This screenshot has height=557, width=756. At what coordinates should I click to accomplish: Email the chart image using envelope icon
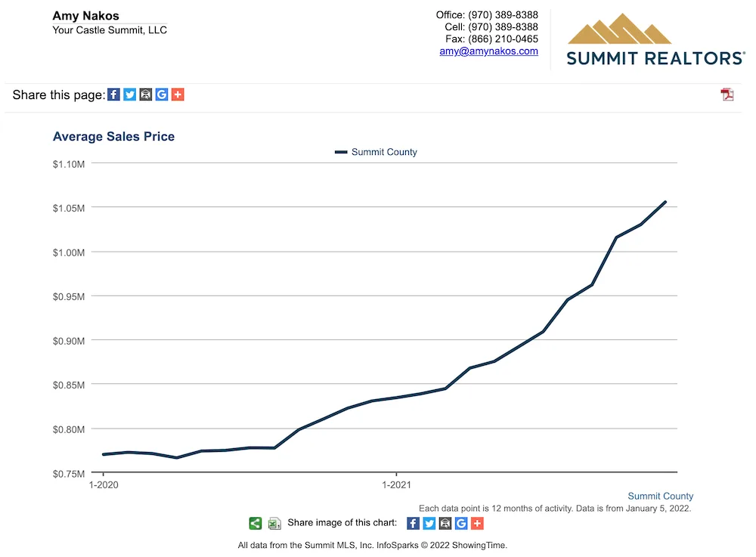(x=445, y=523)
